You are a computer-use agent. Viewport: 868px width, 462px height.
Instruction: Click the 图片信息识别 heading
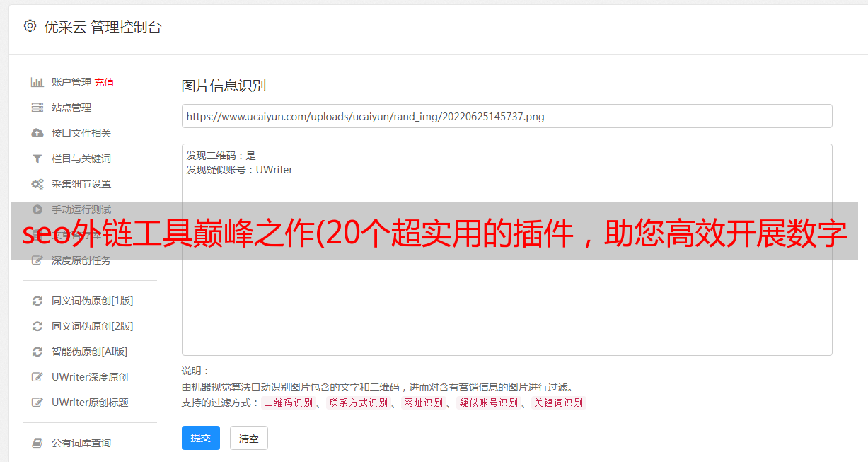tap(224, 86)
